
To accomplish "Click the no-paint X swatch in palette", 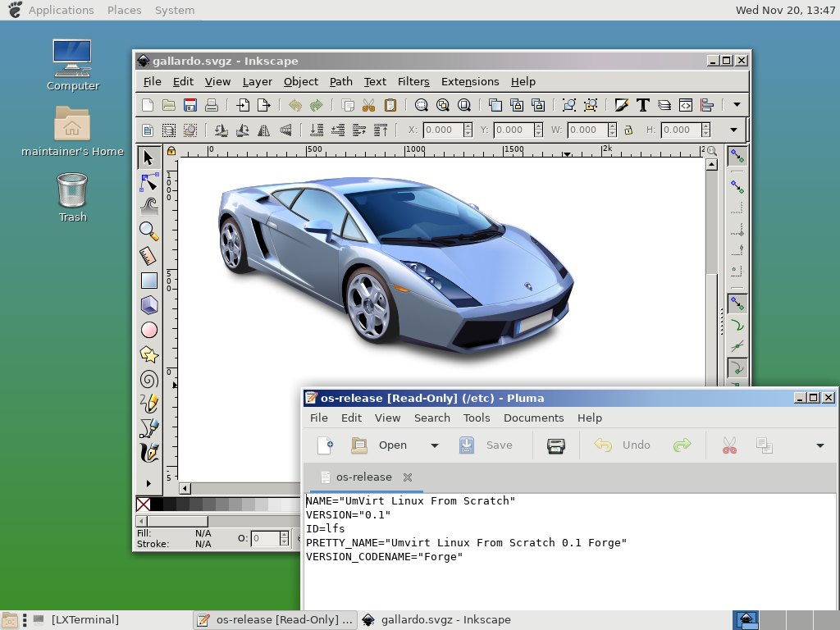I will pyautogui.click(x=143, y=504).
